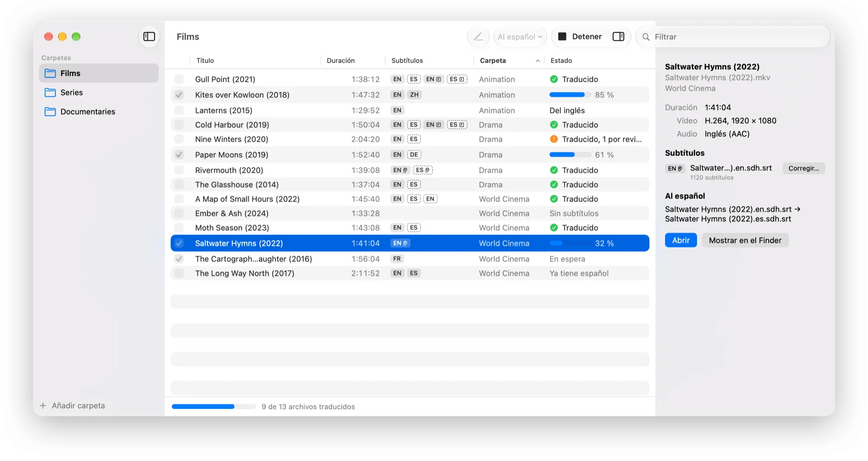This screenshot has height=461, width=868.
Task: Open the 'Al español' language dropdown
Action: click(520, 37)
